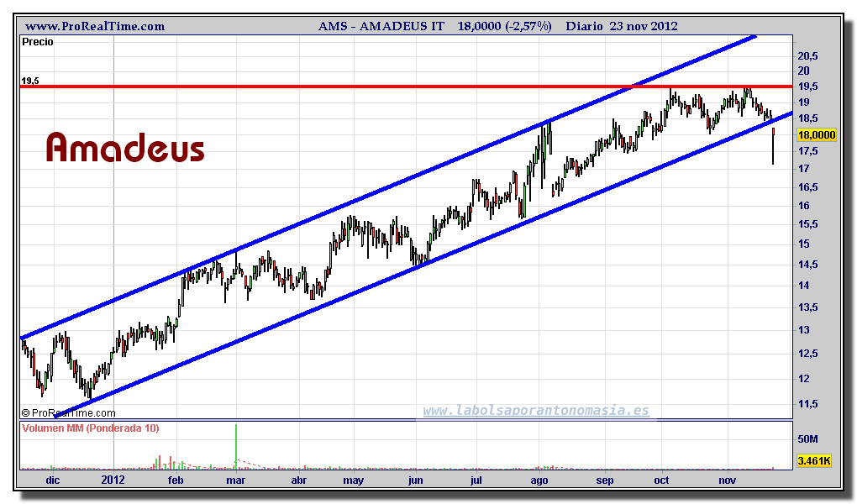Click the Diario 23 nov 2012 label
This screenshot has width=857, height=504.
(x=622, y=26)
